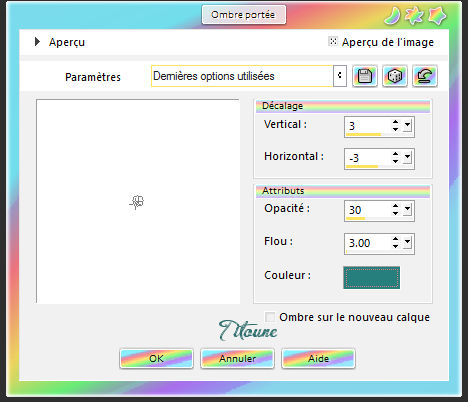Click the Annuler button
The image size is (468, 402).
[237, 358]
